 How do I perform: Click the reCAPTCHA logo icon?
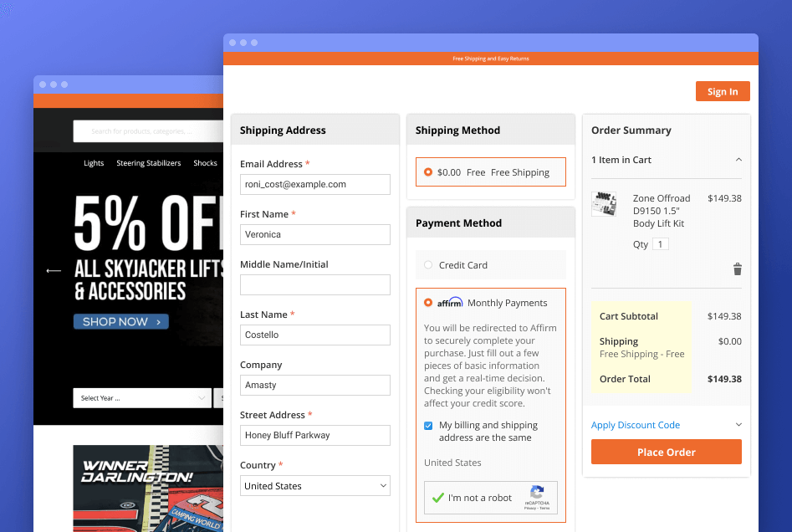537,493
